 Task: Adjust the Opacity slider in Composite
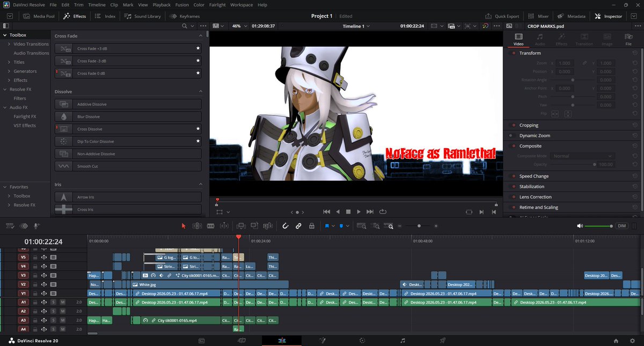point(572,165)
